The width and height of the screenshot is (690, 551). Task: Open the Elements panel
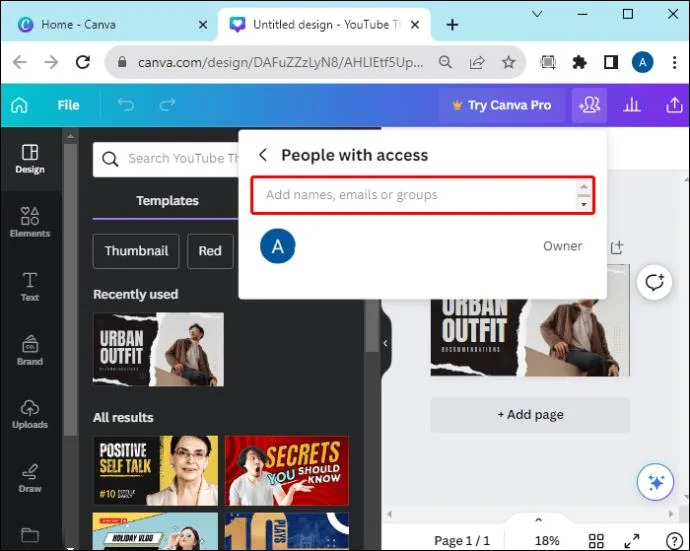[x=30, y=222]
